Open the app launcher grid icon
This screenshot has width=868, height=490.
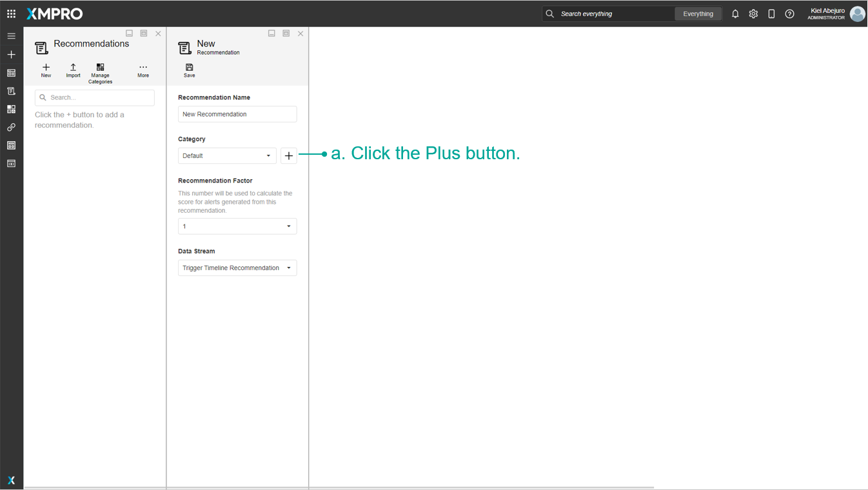tap(11, 14)
